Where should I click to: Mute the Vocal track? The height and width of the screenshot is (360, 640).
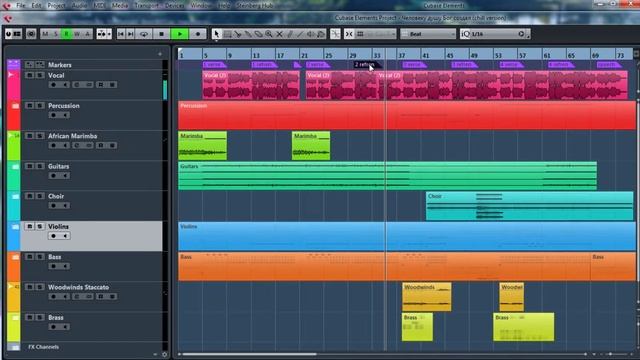tap(29, 75)
